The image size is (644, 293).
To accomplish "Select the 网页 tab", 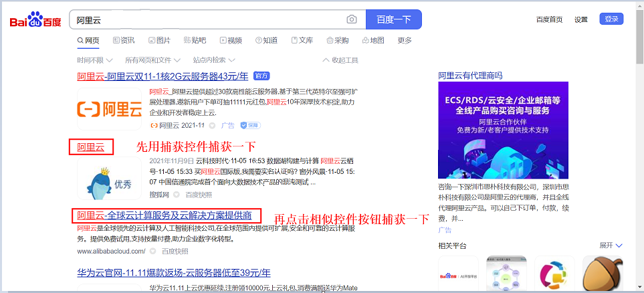I will pos(88,40).
